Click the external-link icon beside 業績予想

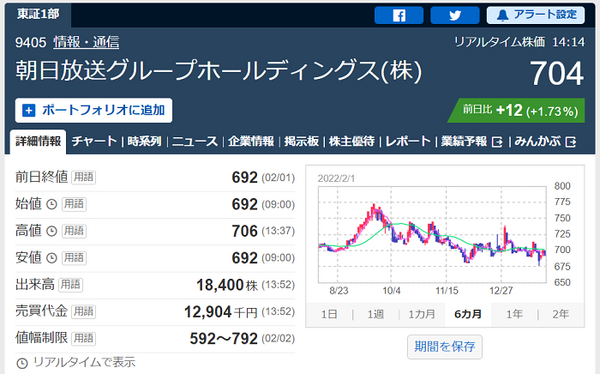(x=497, y=142)
